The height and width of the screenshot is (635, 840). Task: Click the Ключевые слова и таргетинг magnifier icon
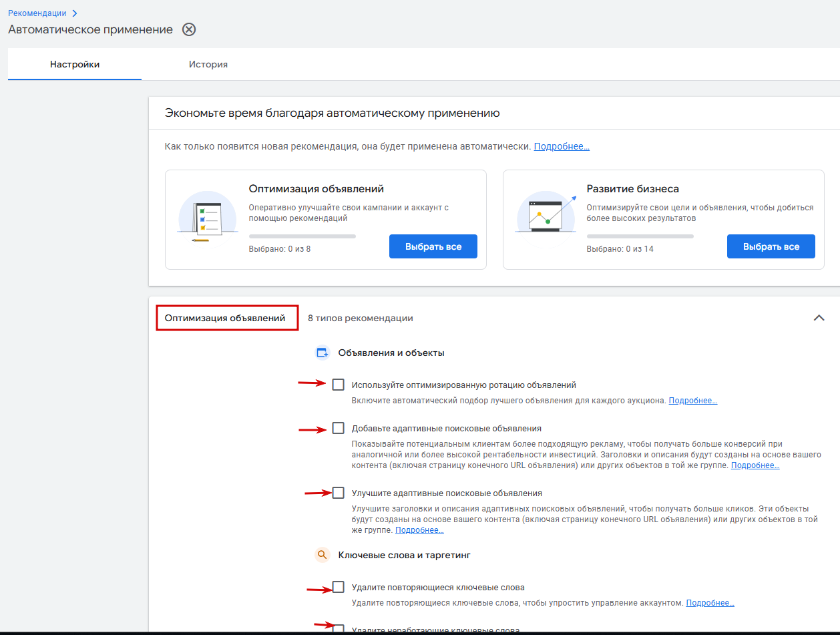(x=323, y=555)
